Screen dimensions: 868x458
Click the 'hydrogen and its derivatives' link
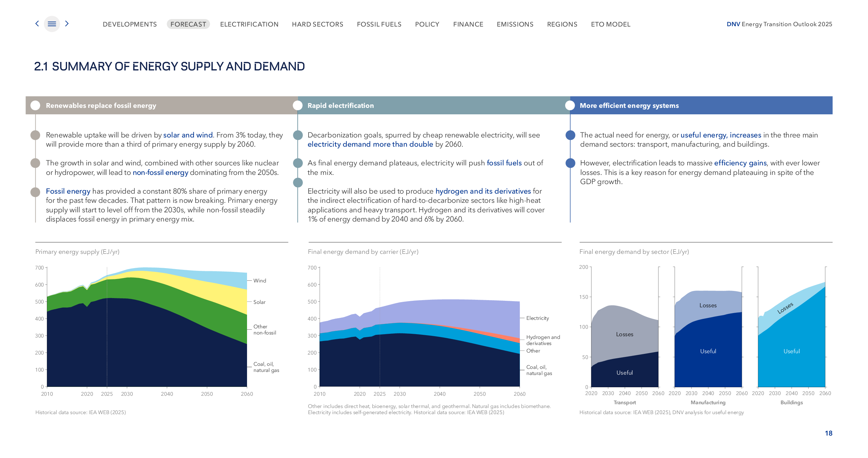[x=483, y=191]
